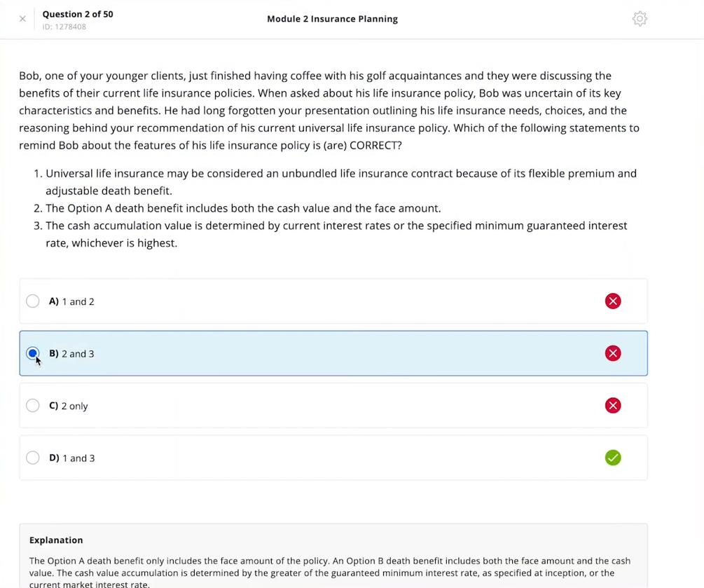Choose the "1 and 2" answer text
704x588 pixels.
(78, 302)
